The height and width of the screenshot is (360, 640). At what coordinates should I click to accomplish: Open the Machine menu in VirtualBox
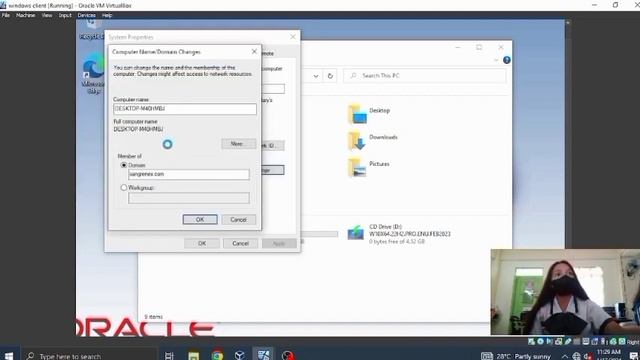pos(25,15)
